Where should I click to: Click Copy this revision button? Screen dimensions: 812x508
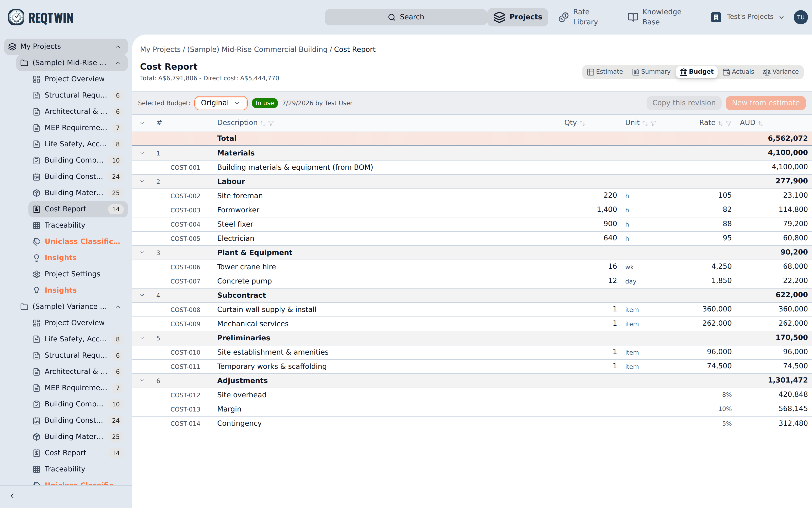684,103
